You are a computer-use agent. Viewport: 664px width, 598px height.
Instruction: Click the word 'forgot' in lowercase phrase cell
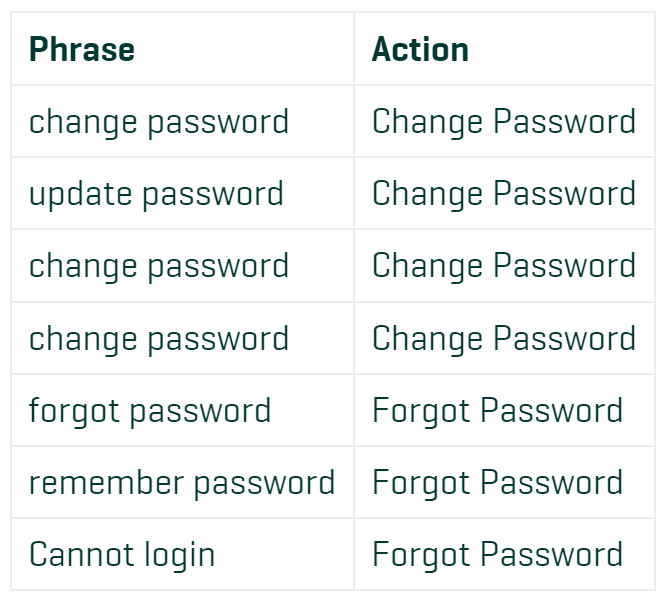(74, 411)
